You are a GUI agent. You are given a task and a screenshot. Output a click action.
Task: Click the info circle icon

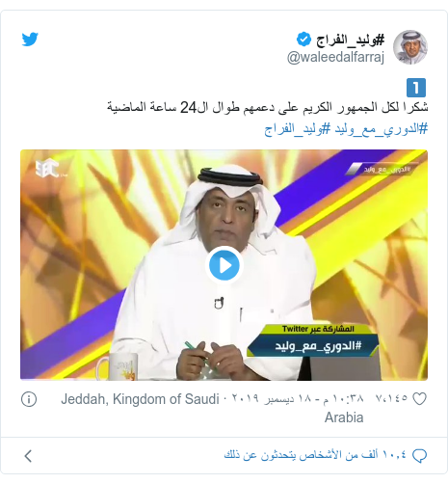pos(29,399)
